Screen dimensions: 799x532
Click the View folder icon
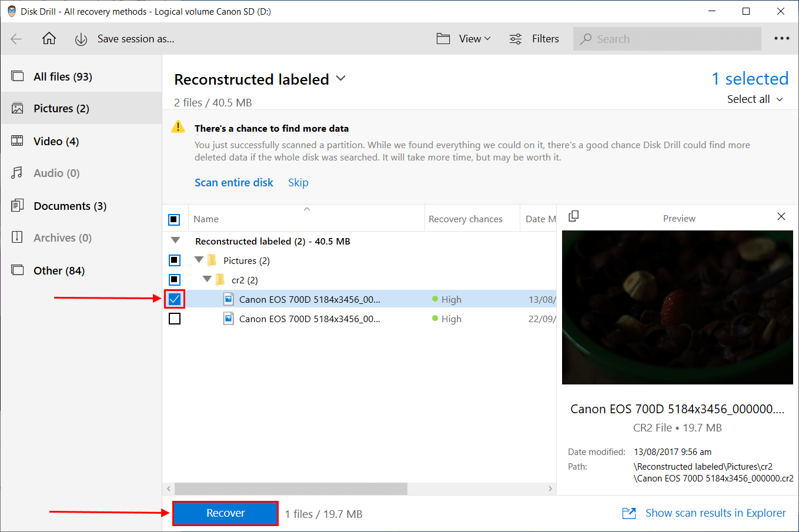[x=443, y=39]
